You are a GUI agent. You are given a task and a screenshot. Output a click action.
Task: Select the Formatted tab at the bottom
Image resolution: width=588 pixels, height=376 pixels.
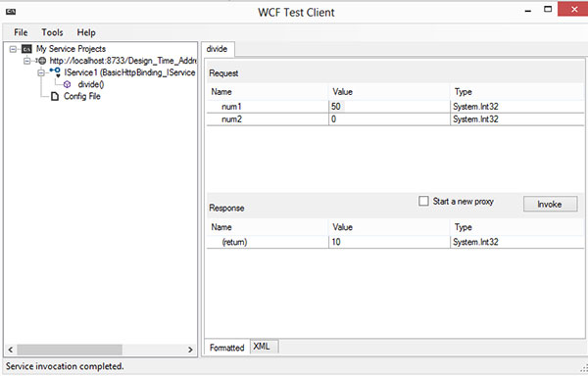(x=227, y=348)
